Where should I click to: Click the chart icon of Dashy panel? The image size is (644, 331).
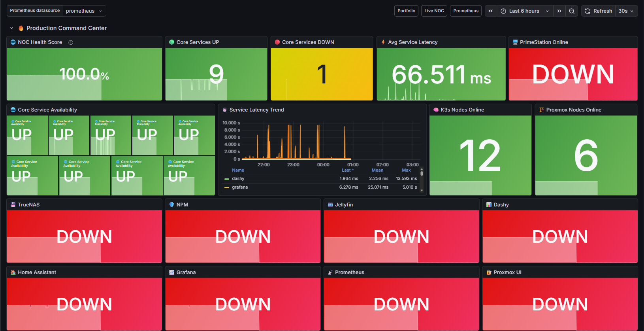click(489, 205)
